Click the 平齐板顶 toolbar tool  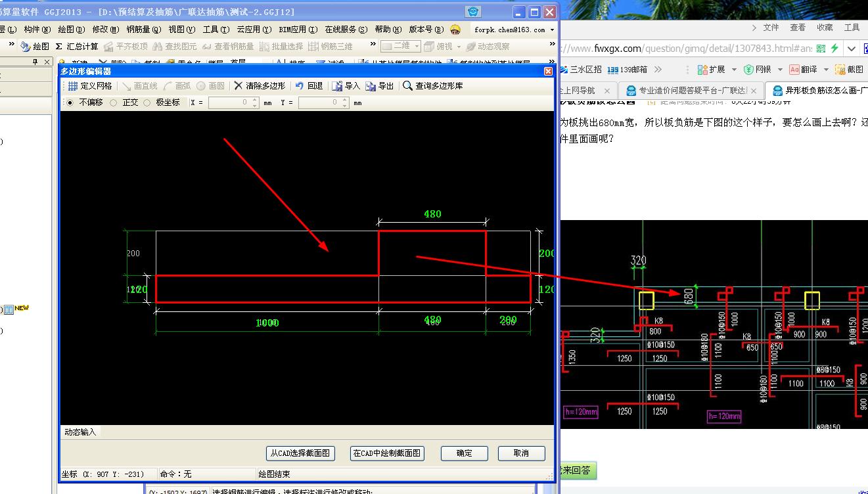(x=126, y=47)
